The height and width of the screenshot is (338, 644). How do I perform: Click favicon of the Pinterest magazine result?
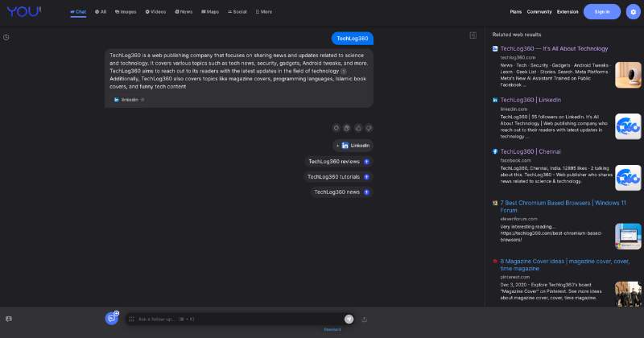tap(495, 262)
